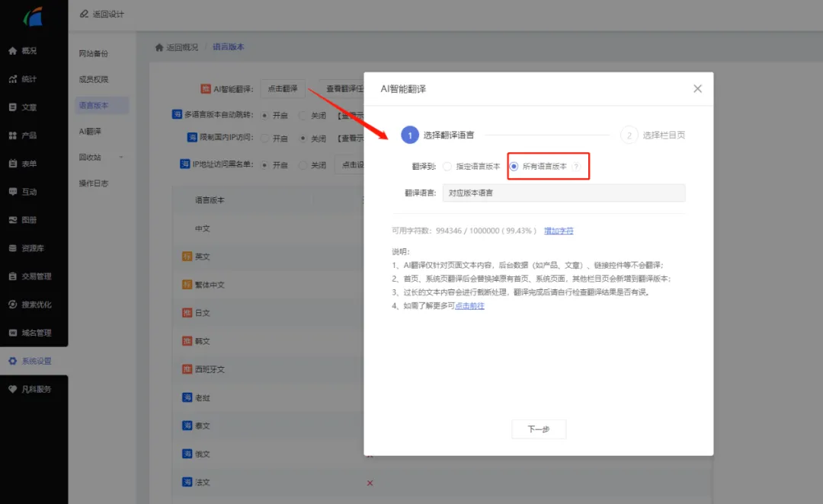The width and height of the screenshot is (823, 504).
Task: Click the 统计 chart icon
Action: pos(13,79)
